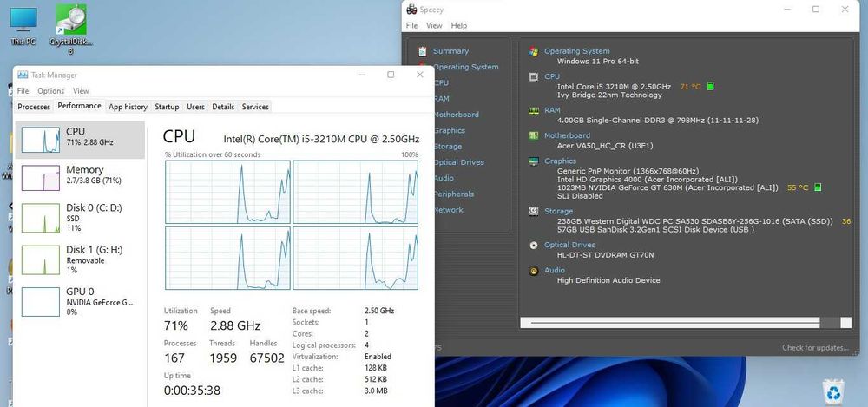Click the Graphics monitor icon in Speccy summary

[534, 161]
